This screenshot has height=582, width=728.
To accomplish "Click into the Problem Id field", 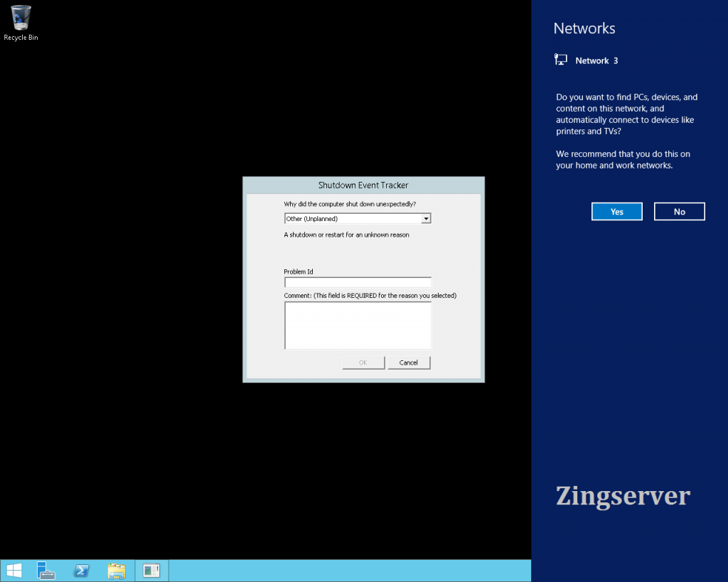I will pyautogui.click(x=358, y=282).
